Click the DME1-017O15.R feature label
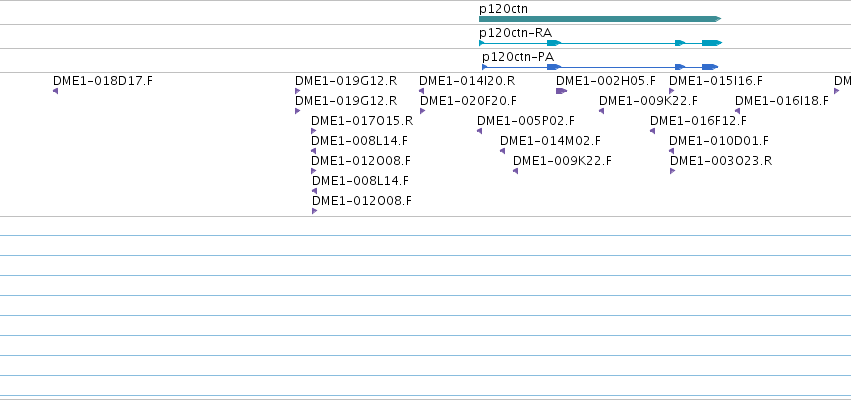The height and width of the screenshot is (400, 851). click(x=362, y=121)
